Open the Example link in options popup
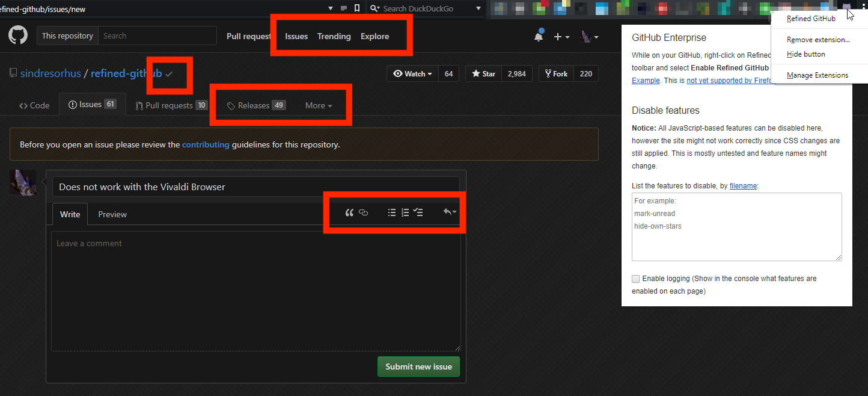 pyautogui.click(x=646, y=80)
